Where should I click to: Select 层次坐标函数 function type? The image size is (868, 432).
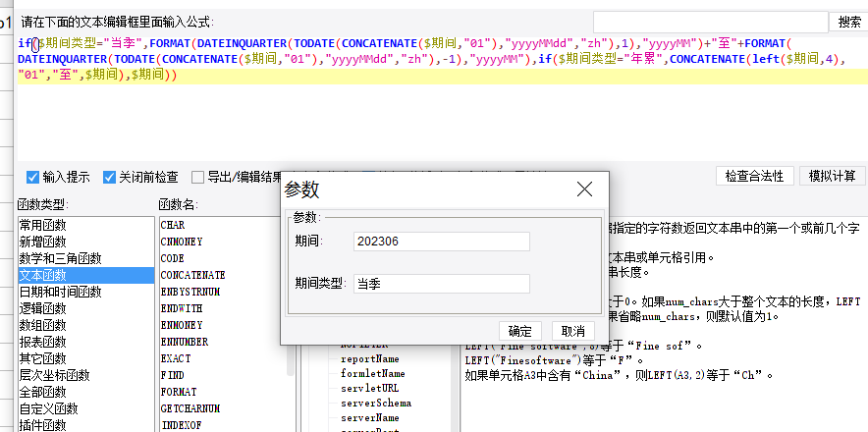click(x=85, y=375)
